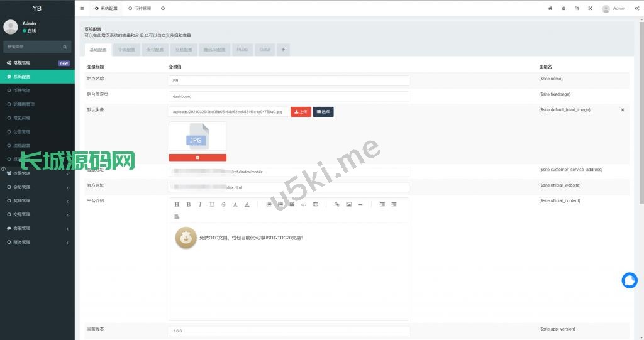Expand the 交易管理 sidebar menu

click(37, 214)
